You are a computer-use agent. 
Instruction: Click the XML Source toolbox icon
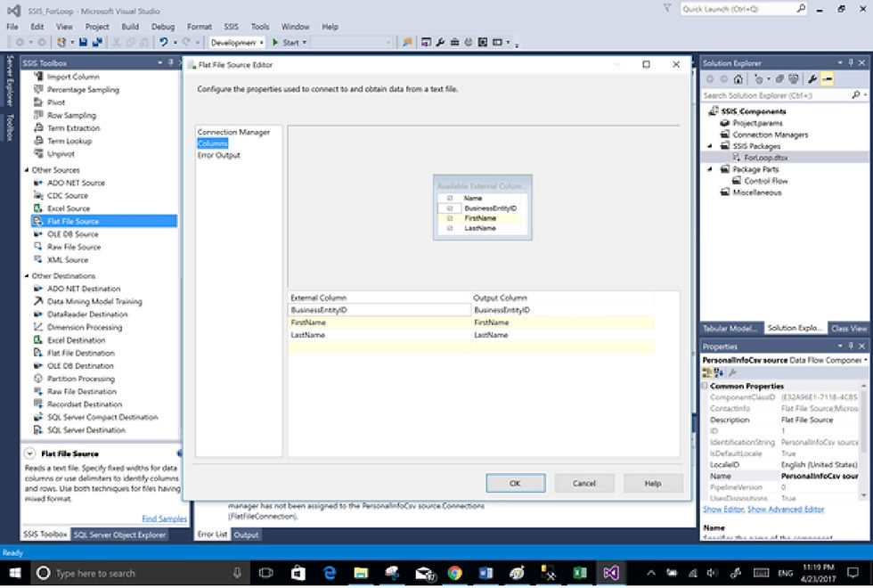point(37,259)
